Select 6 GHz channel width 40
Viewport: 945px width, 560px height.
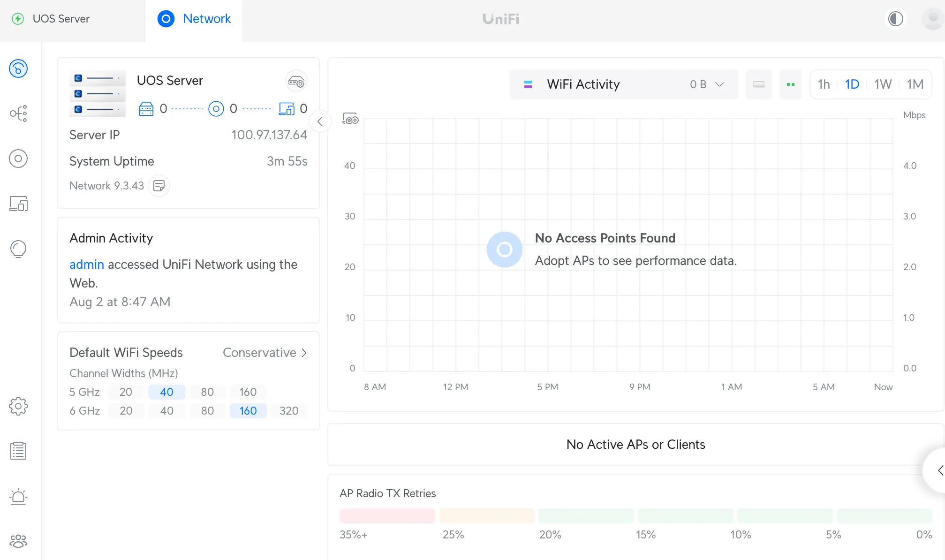[x=166, y=411]
